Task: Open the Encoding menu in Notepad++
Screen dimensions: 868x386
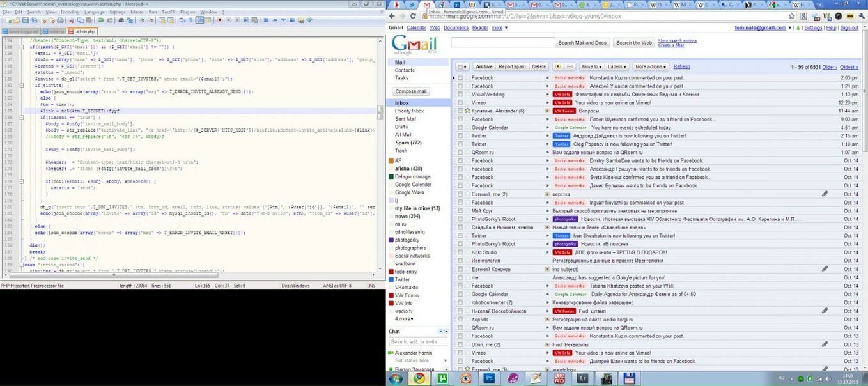Action: click(70, 12)
